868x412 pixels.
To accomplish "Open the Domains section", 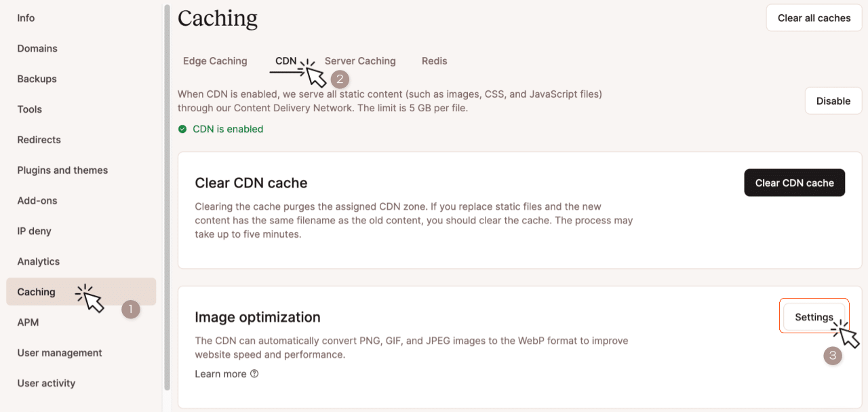I will [37, 48].
